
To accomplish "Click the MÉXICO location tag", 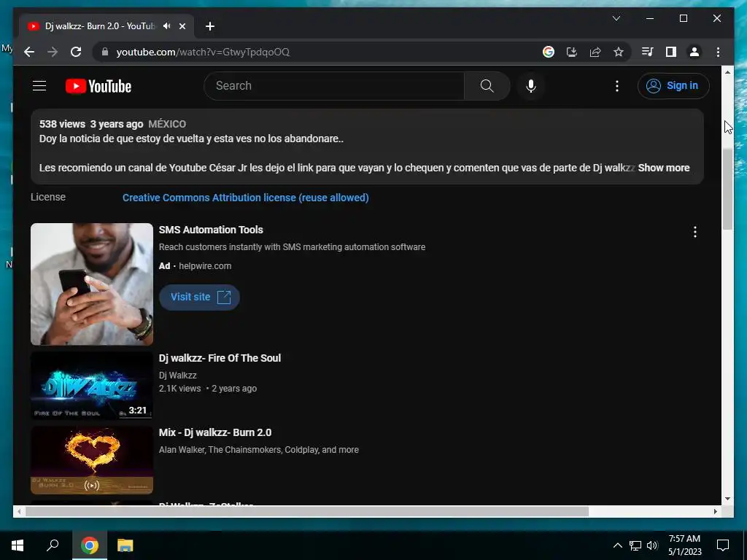I will click(x=167, y=124).
